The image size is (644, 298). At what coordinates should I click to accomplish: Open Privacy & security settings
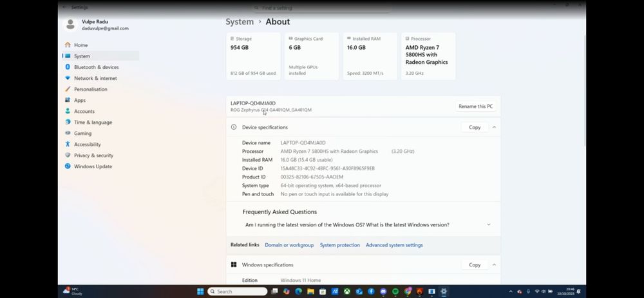coord(93,155)
